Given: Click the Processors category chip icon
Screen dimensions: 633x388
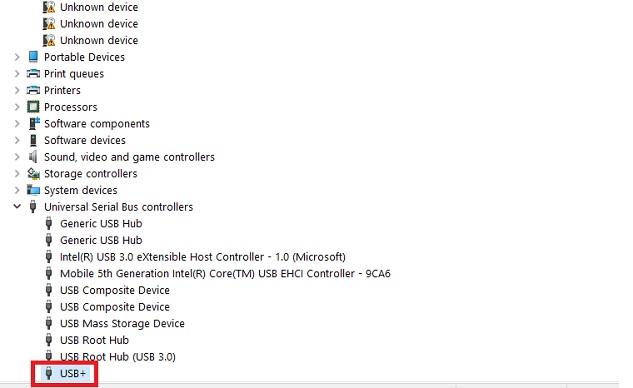Looking at the screenshot, I should (x=33, y=107).
